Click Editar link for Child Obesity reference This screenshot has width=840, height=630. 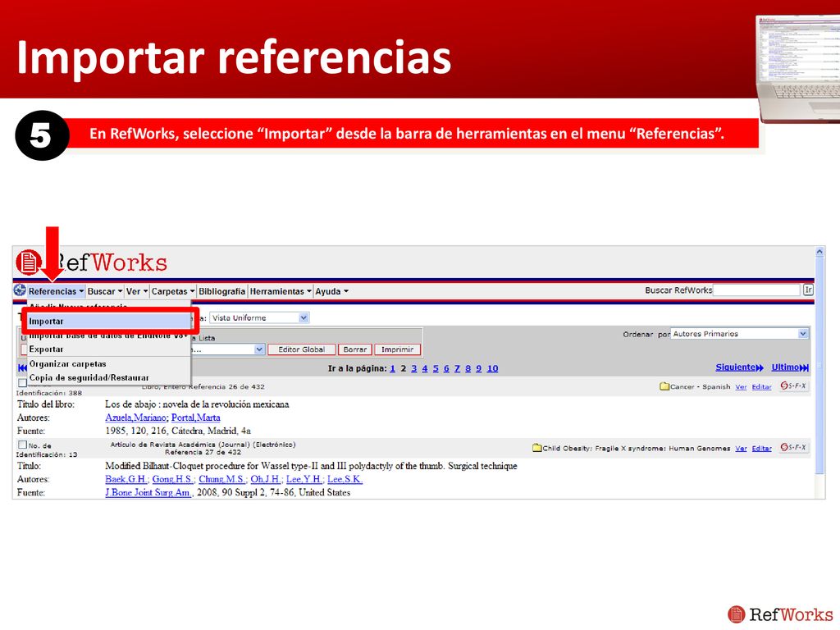[x=762, y=449]
